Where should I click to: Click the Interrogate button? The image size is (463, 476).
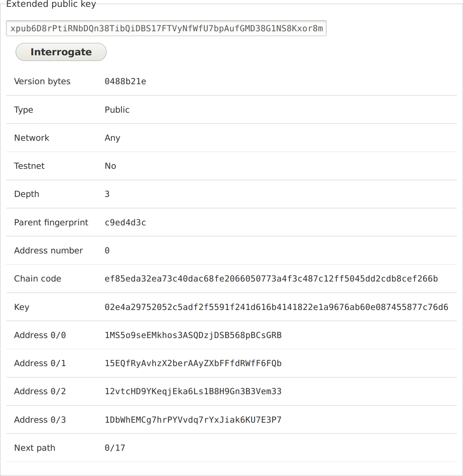61,52
